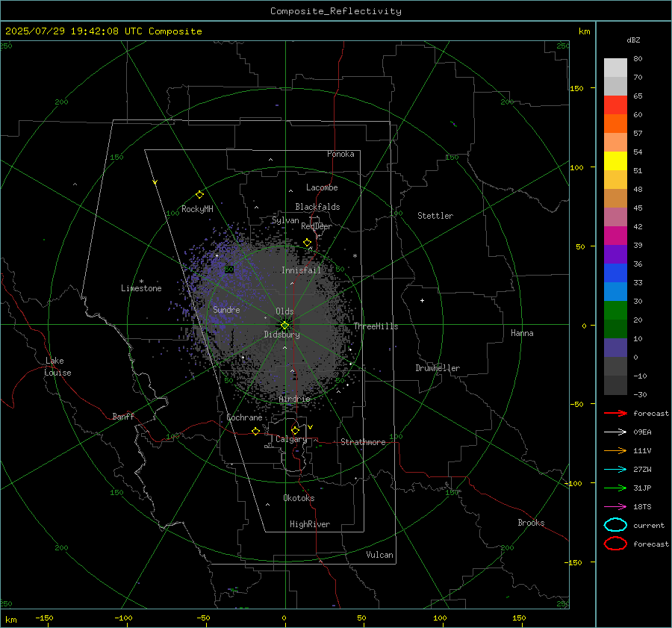This screenshot has height=628, width=672.
Task: Click the Lake Louise label
Action: pyautogui.click(x=57, y=367)
